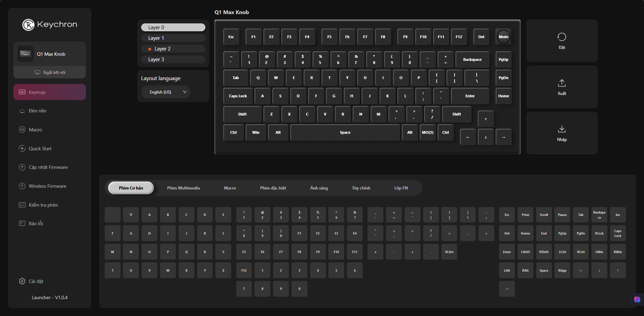Open Báo lỗi bug report page
This screenshot has width=644, height=316.
[36, 224]
